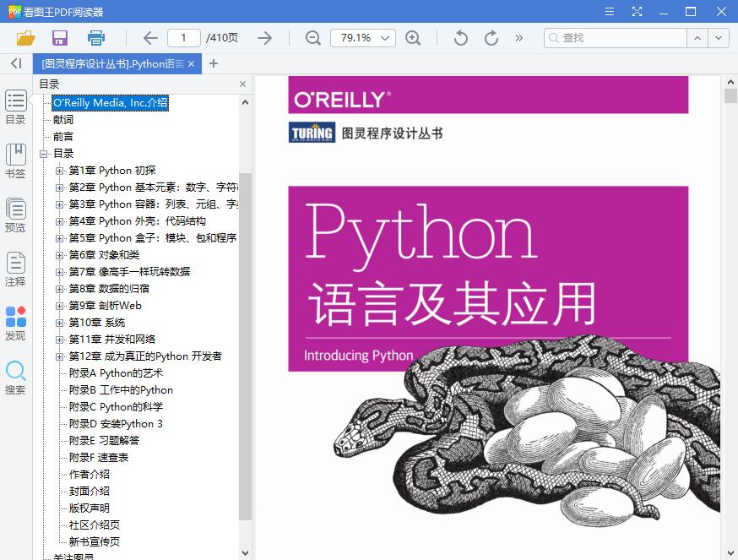Open 附录C Python的科学 entry
This screenshot has height=560, width=738.
point(116,407)
